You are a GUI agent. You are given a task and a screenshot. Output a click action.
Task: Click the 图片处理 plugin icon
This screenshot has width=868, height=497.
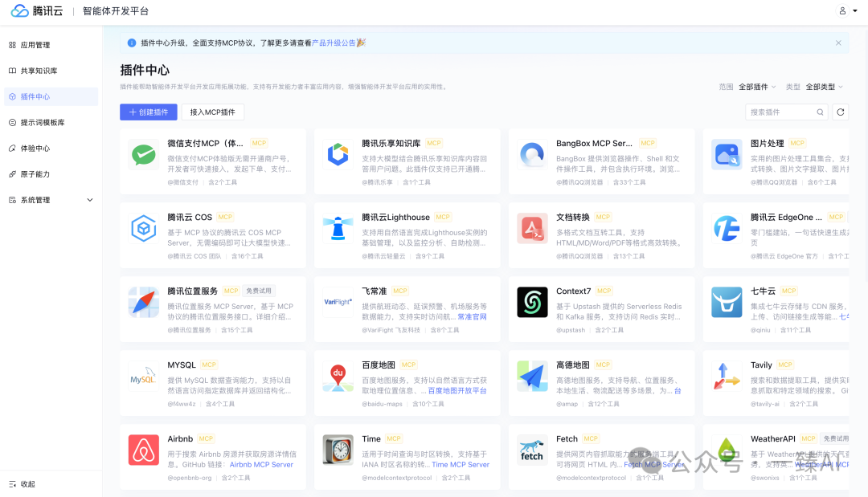pos(727,155)
